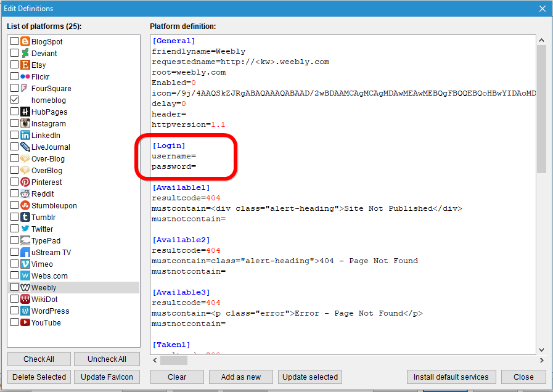Check the YouTube checkbox
The height and width of the screenshot is (392, 553).
click(x=14, y=322)
